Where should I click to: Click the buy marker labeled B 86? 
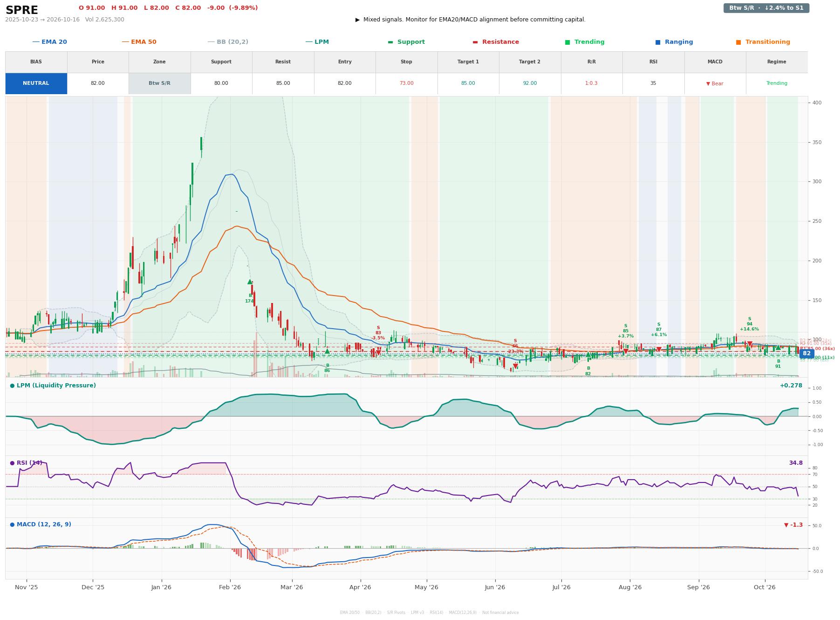[327, 351]
